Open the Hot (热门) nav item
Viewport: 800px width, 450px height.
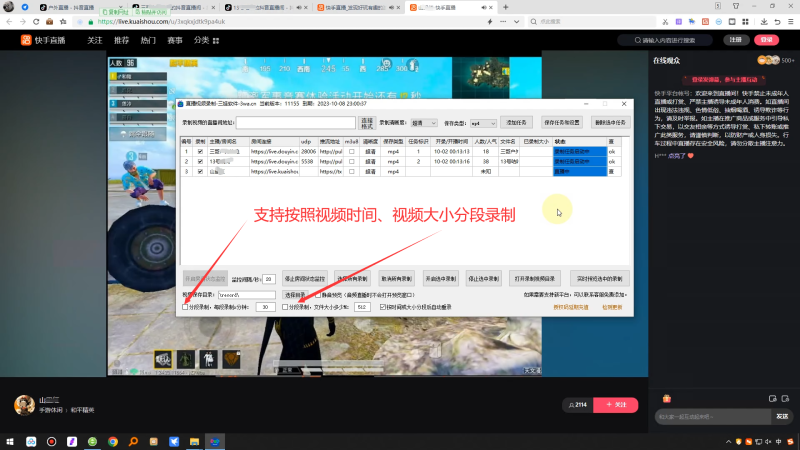tap(148, 40)
